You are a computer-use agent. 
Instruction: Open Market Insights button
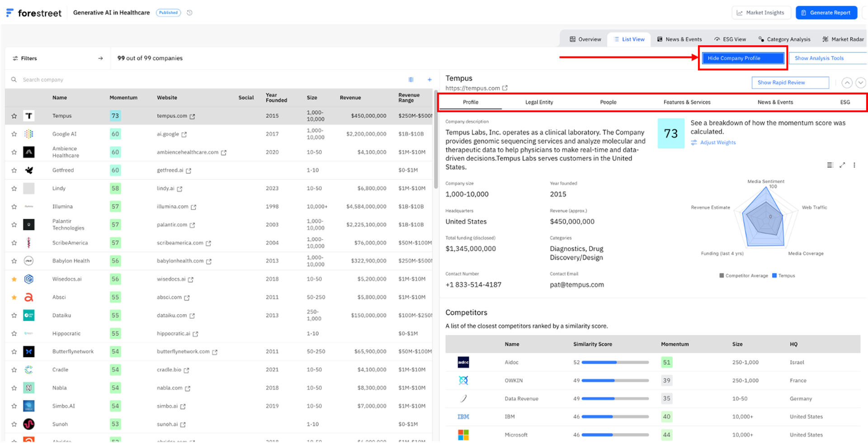point(761,13)
